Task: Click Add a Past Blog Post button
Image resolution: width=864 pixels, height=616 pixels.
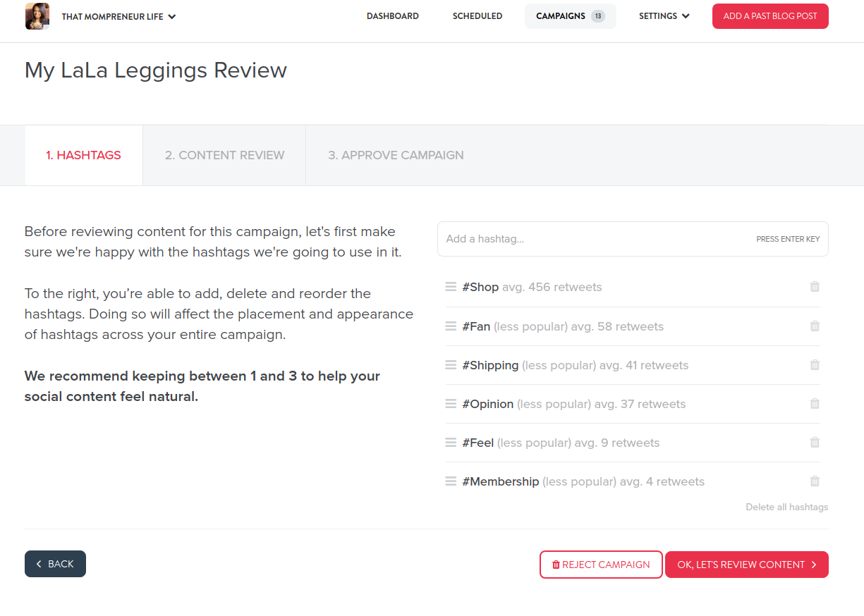Action: pyautogui.click(x=770, y=16)
